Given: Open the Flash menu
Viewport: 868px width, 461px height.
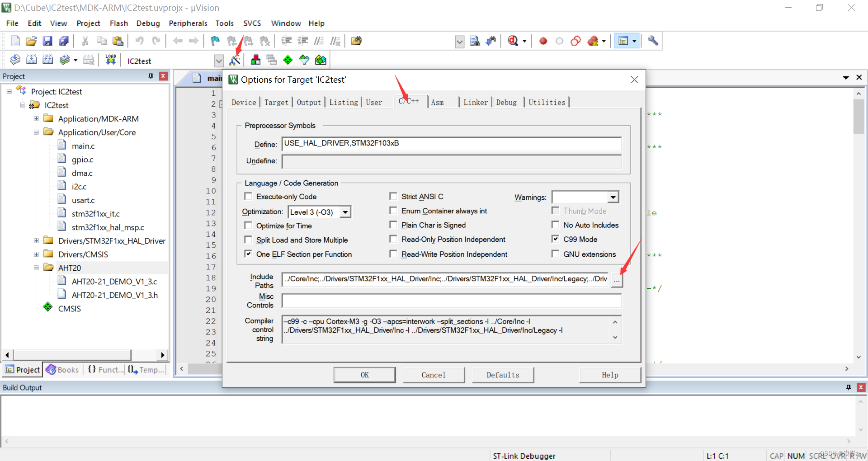Looking at the screenshot, I should (x=118, y=23).
